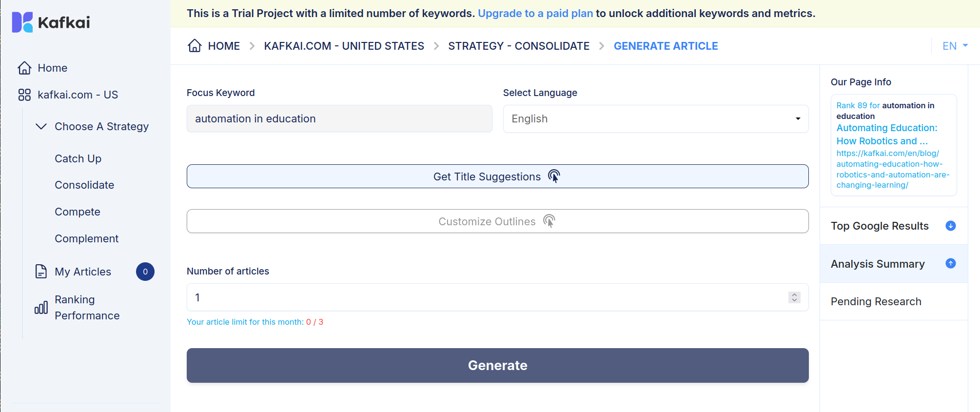Click the 'Rank 89 for' text
Image resolution: width=980 pixels, height=412 pixels.
[858, 105]
